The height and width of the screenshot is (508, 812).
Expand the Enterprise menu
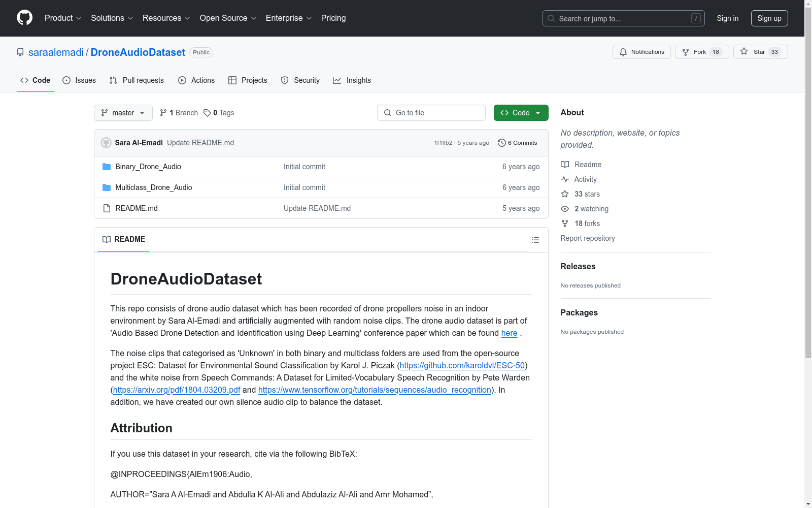(x=289, y=18)
